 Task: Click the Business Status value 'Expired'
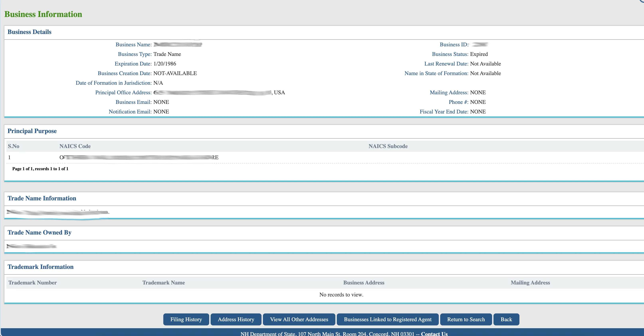click(x=479, y=54)
